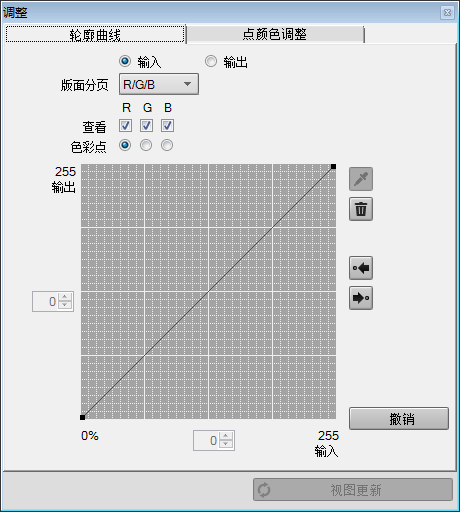
Task: Click the left arrow point button
Action: 361,268
